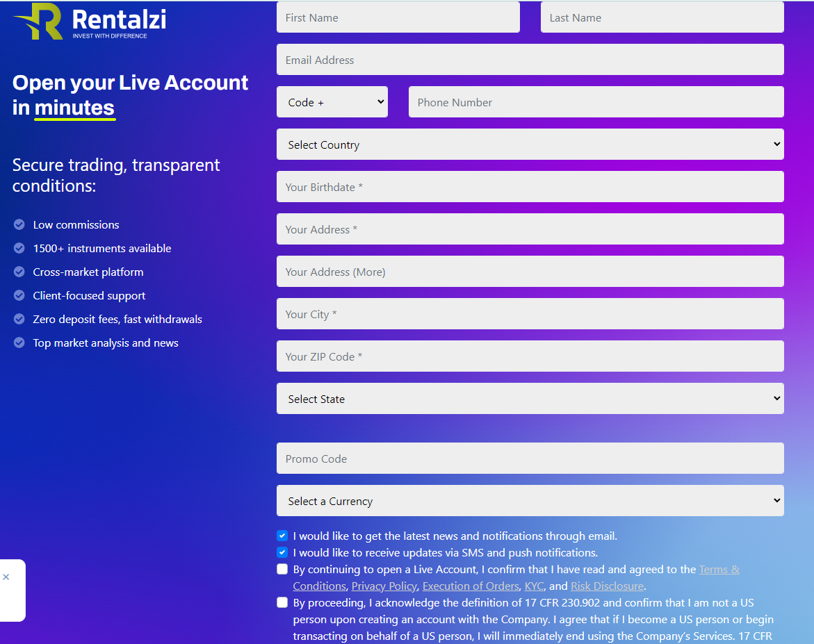Click the Your ZIP Code field
This screenshot has width=814, height=644.
point(530,356)
